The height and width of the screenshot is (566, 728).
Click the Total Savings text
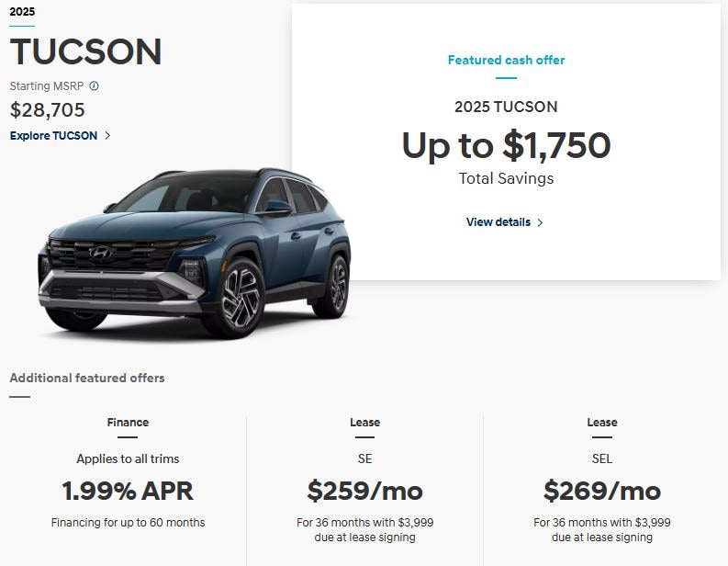506,178
